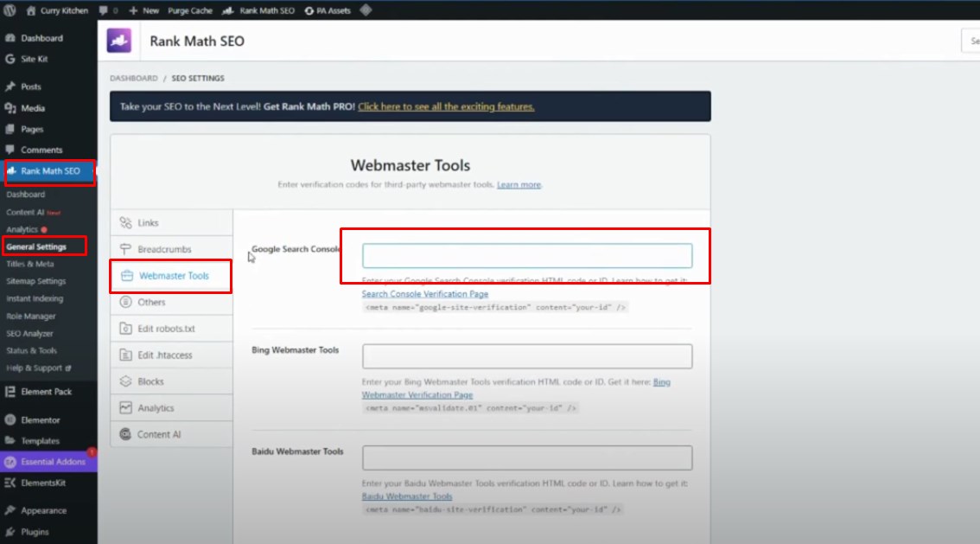Viewport: 980px width, 544px height.
Task: Select the Webmaster Tools tab
Action: (171, 276)
